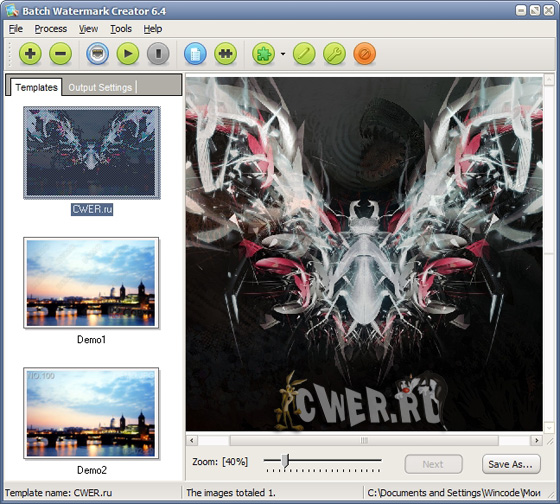Click the Demo1 template label
This screenshot has height=504, width=560.
click(91, 339)
